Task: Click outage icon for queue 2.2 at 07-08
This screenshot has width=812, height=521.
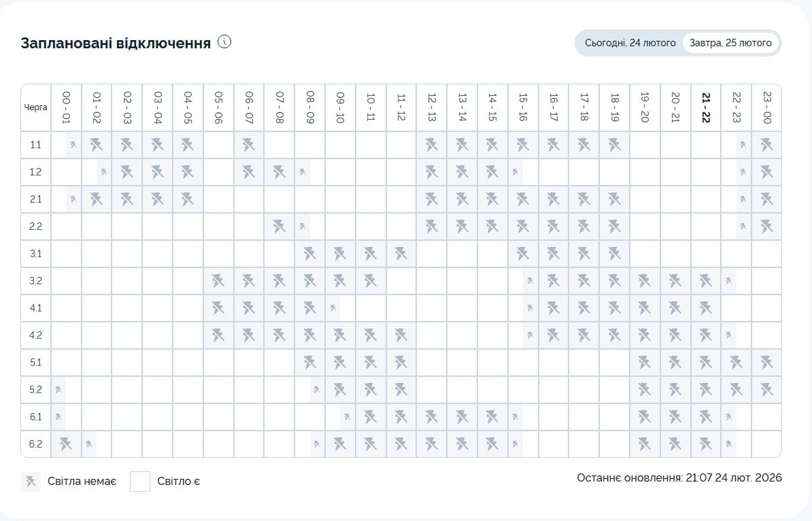Action: click(280, 226)
